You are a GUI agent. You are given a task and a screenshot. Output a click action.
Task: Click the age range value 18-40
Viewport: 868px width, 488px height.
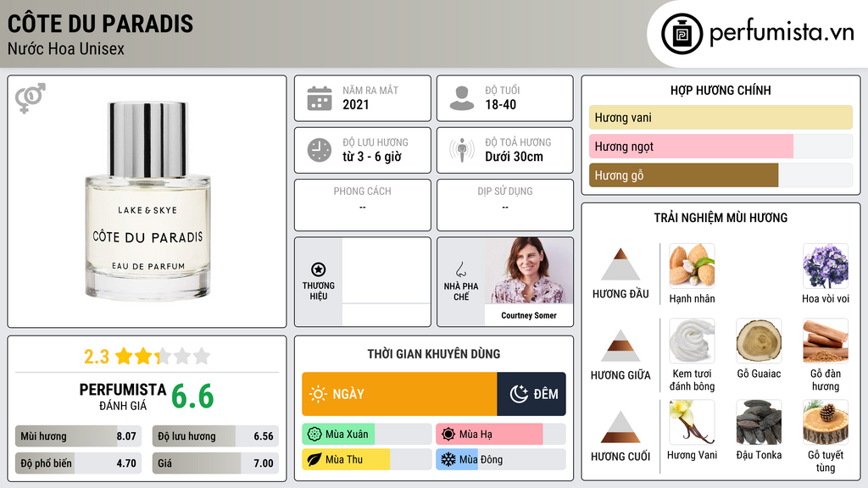[x=500, y=104]
